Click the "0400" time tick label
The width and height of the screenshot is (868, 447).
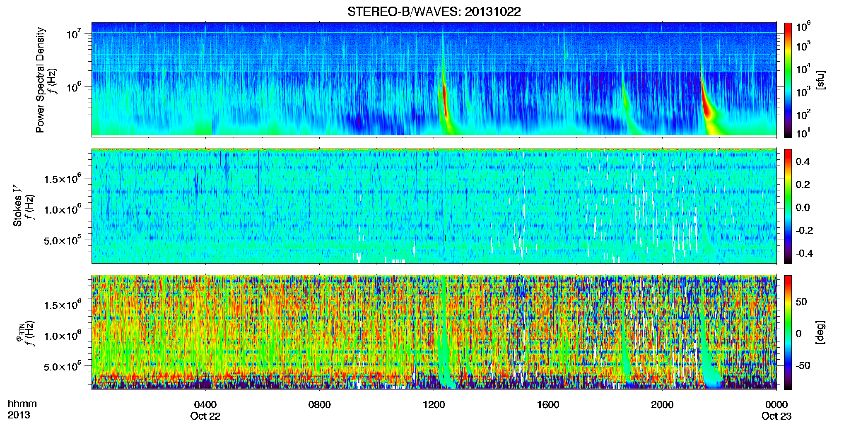[205, 405]
